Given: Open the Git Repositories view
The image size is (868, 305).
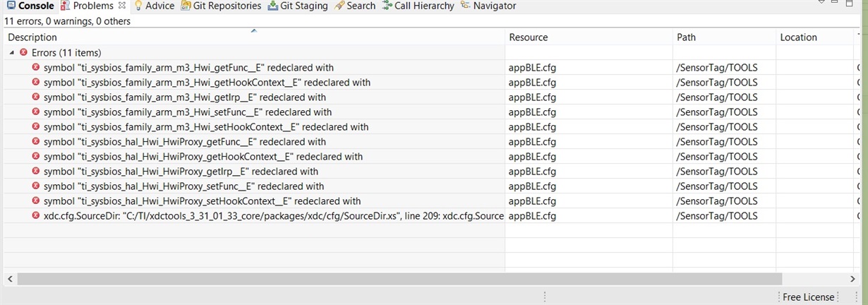Looking at the screenshot, I should (221, 6).
